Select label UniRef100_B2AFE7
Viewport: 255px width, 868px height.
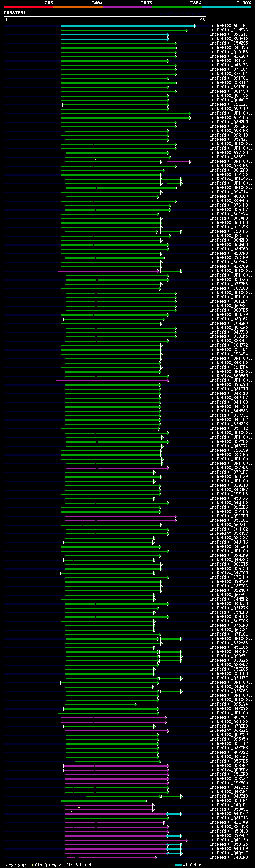(229, 210)
